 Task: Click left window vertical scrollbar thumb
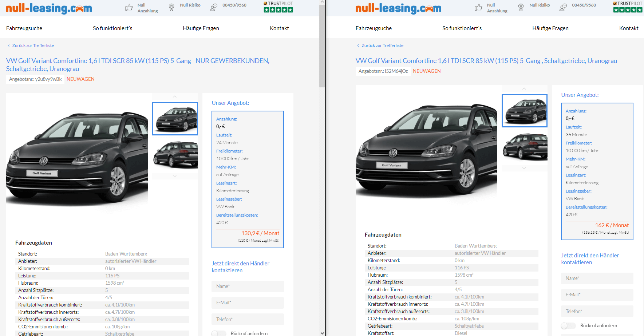[322, 46]
